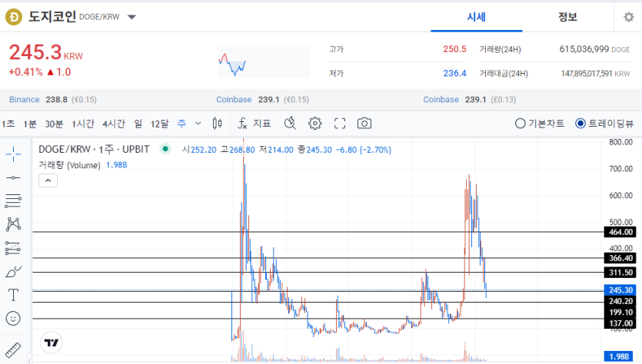This screenshot has width=642, height=364.
Task: Click the 464.00 horizontal line price label
Action: click(x=620, y=232)
